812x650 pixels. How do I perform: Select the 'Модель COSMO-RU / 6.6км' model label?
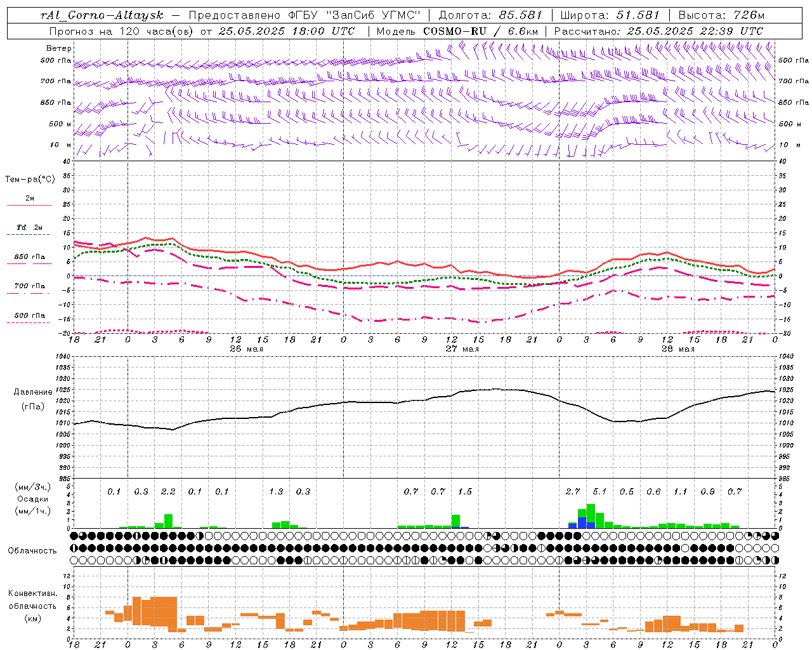click(457, 31)
